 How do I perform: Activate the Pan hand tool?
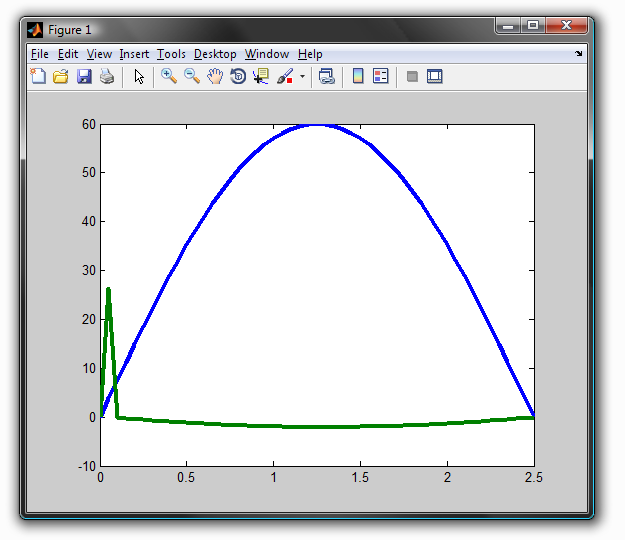click(215, 76)
